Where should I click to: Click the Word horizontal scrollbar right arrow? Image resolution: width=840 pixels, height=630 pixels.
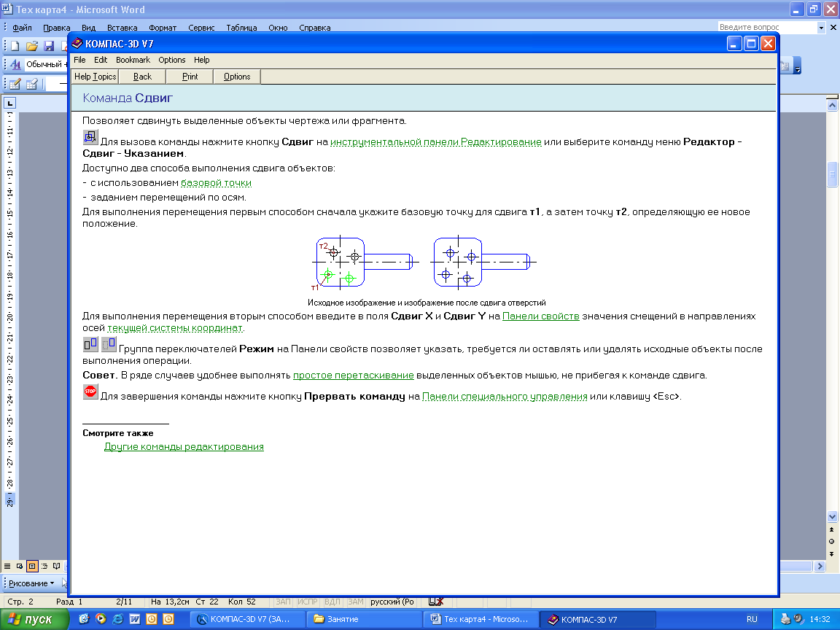[x=820, y=567]
